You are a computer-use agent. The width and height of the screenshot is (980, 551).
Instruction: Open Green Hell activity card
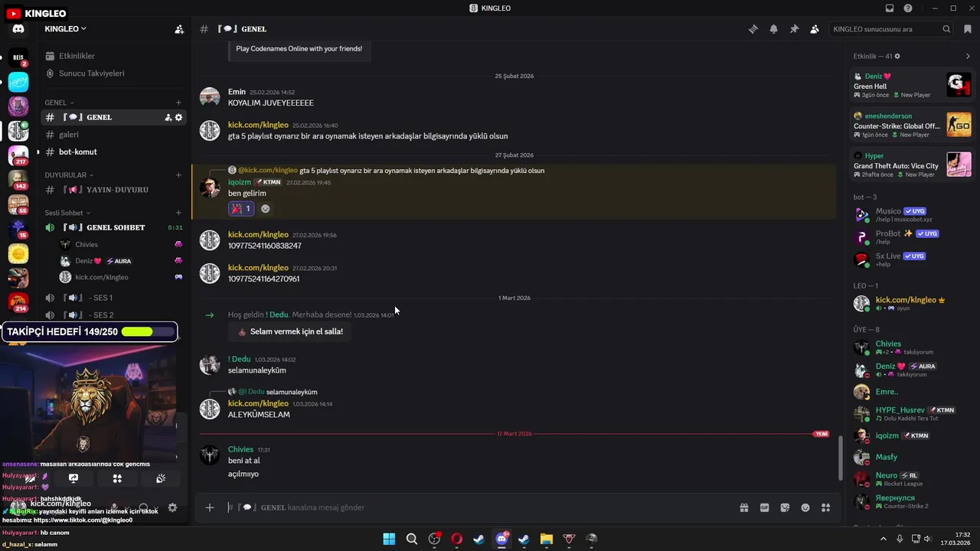pos(912,85)
